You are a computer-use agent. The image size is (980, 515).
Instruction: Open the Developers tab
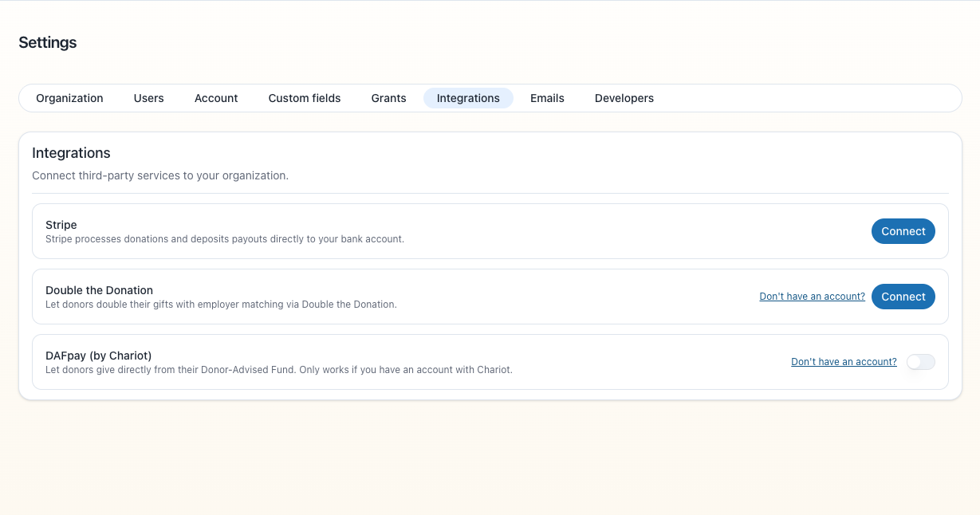coord(624,98)
